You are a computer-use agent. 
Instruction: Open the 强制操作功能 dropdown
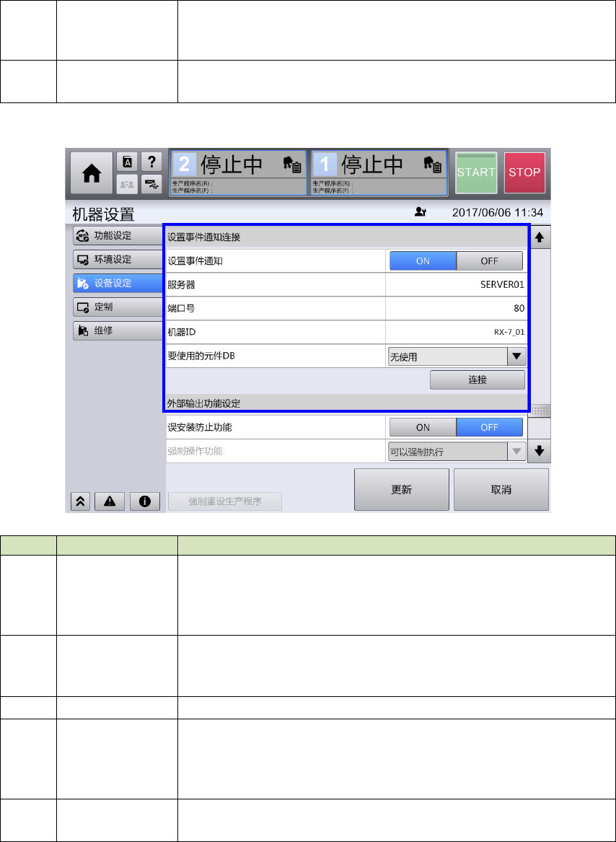[457, 452]
